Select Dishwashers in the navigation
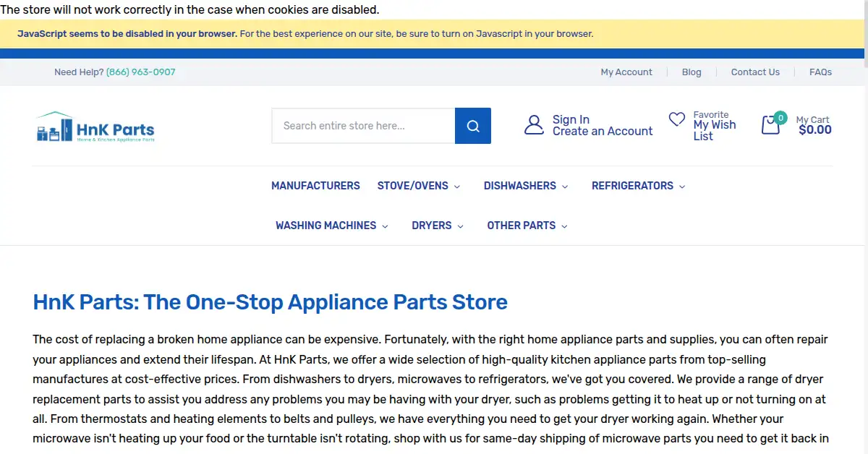This screenshot has width=868, height=454. 520,186
